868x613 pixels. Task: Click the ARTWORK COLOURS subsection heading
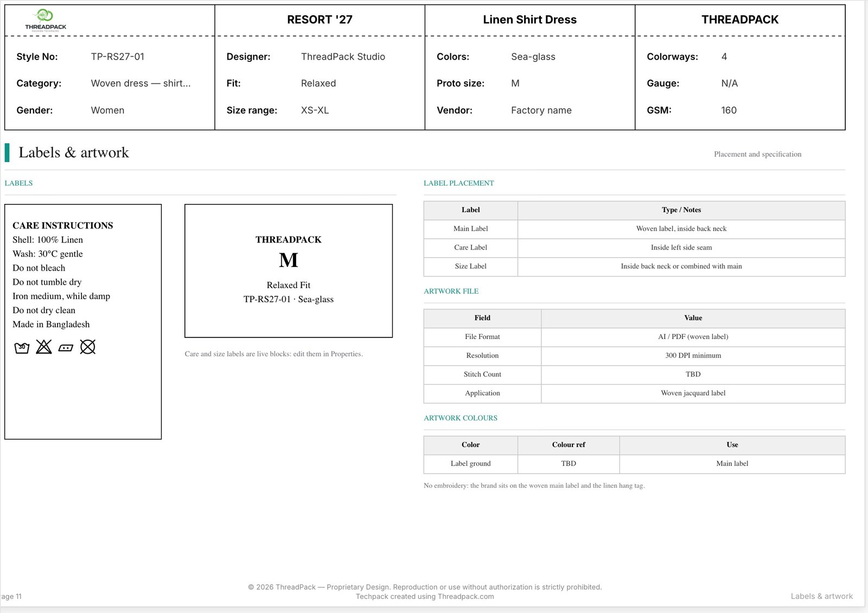pos(461,418)
